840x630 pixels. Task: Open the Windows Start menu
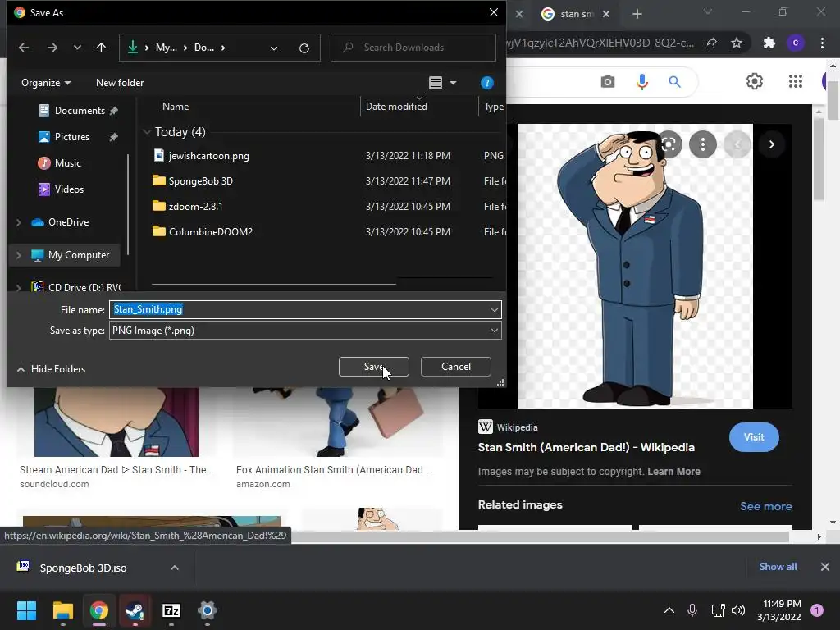[26, 610]
